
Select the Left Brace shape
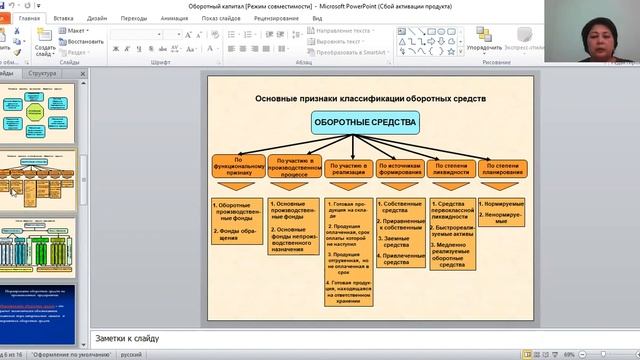[431, 51]
